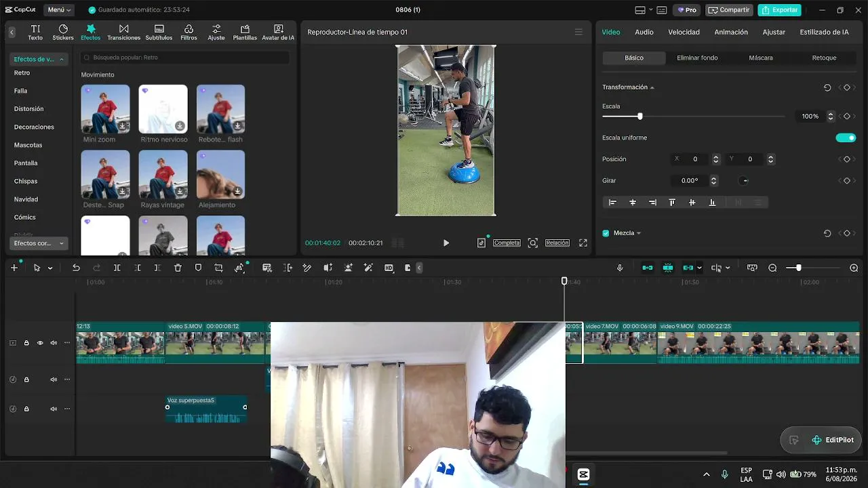Delete the selected clip with trash icon
The width and height of the screenshot is (868, 488).
point(178,268)
